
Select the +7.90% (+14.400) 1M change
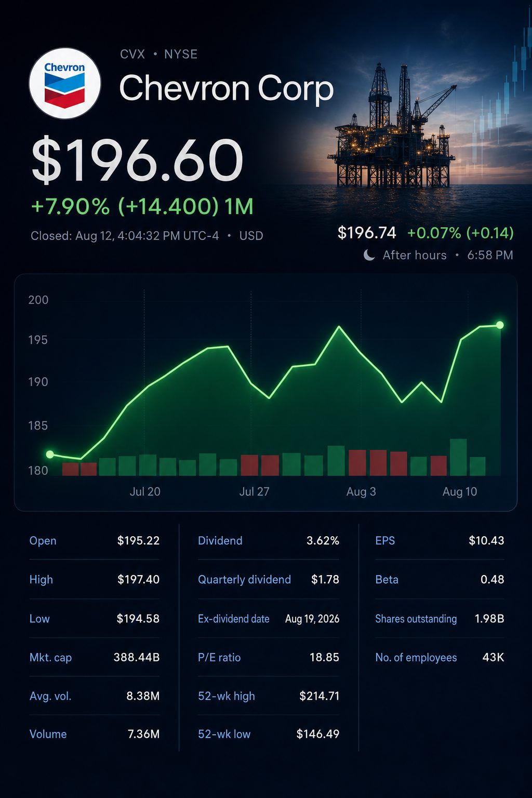click(x=142, y=206)
